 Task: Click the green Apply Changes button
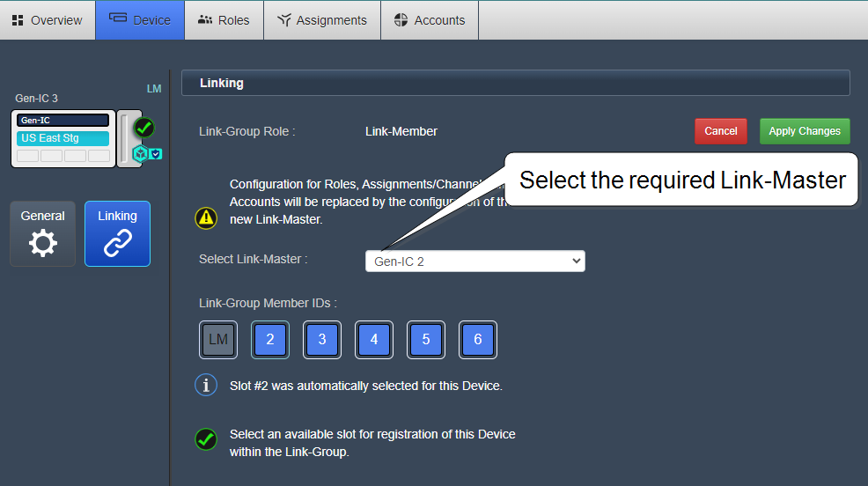coord(805,131)
